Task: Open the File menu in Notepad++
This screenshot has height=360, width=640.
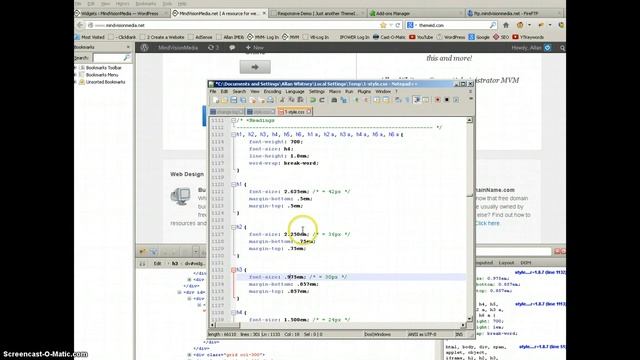Action: click(213, 91)
